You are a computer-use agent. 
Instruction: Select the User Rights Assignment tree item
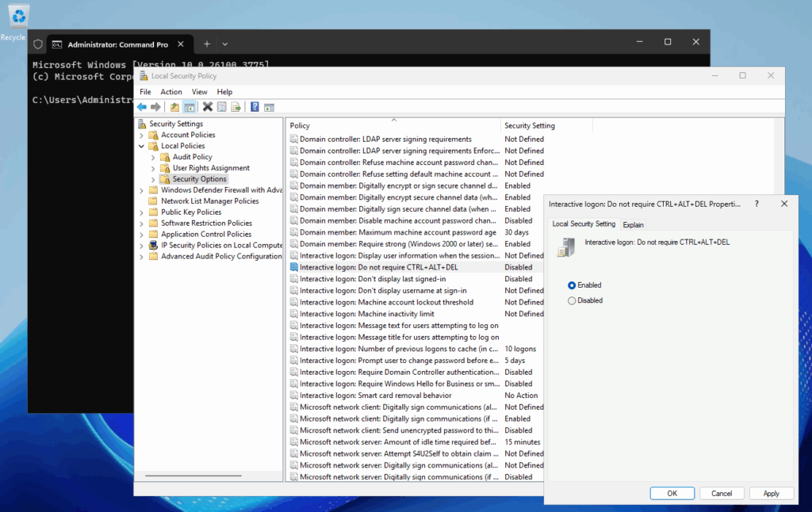[x=211, y=168]
